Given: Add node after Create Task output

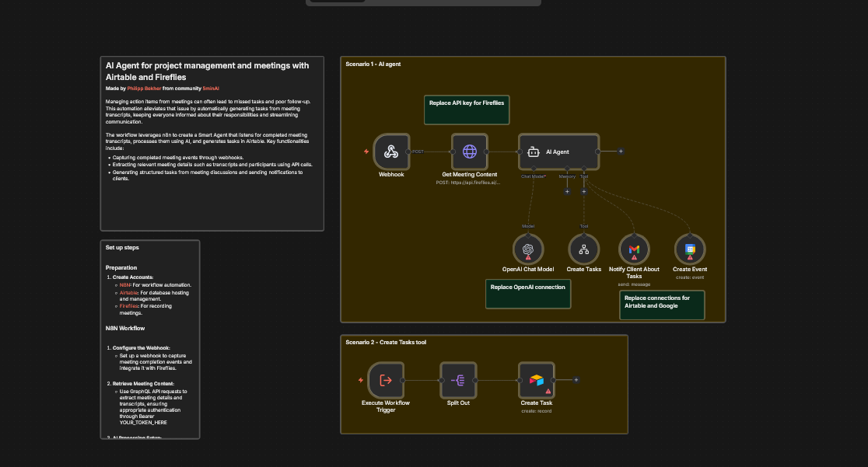Looking at the screenshot, I should tap(576, 380).
